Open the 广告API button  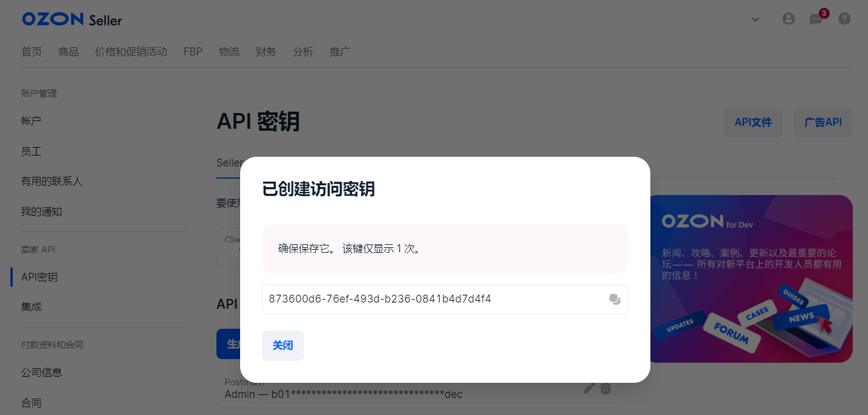(x=822, y=122)
